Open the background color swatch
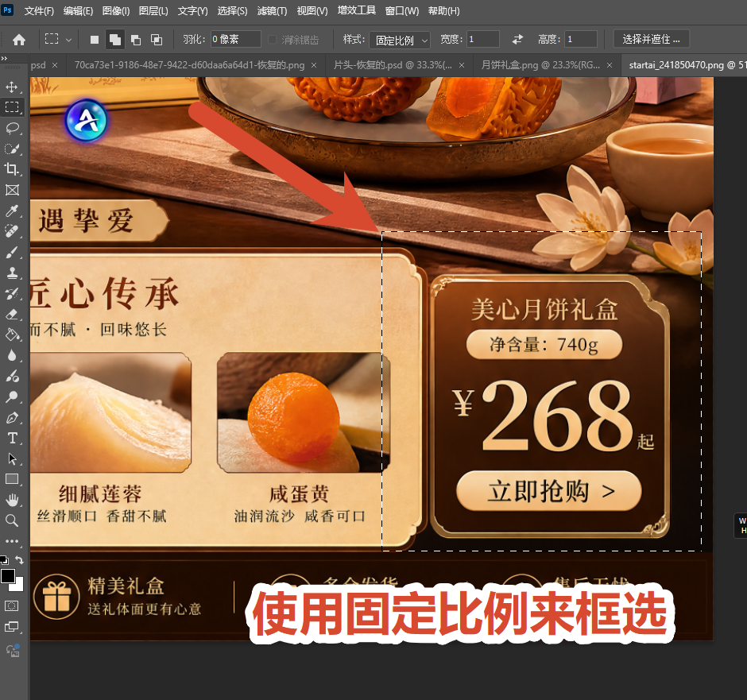Viewport: 747px width, 700px height. tap(19, 586)
